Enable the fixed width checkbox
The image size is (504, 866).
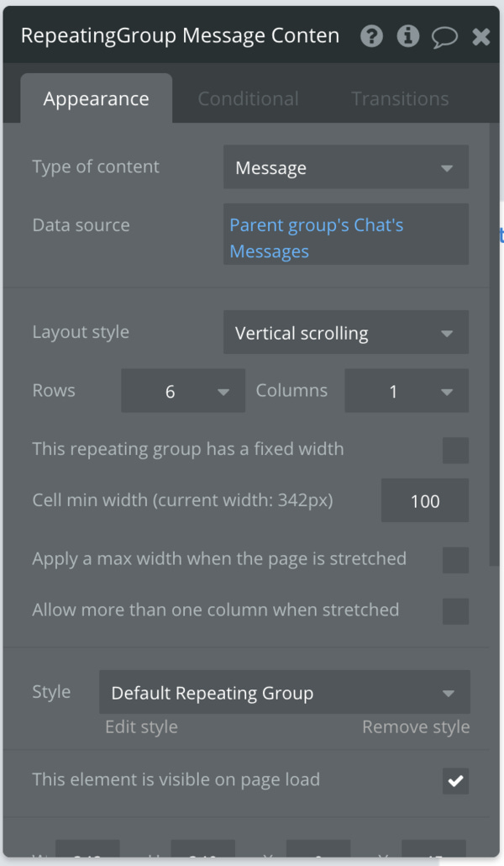point(455,450)
